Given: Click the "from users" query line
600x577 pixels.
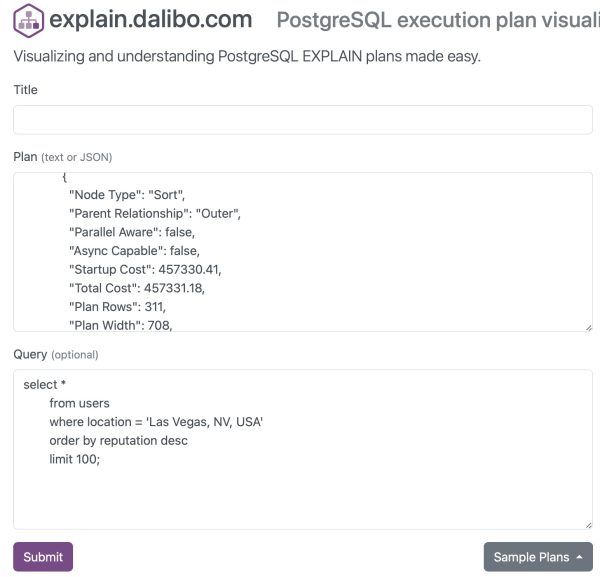Looking at the screenshot, I should tap(80, 403).
